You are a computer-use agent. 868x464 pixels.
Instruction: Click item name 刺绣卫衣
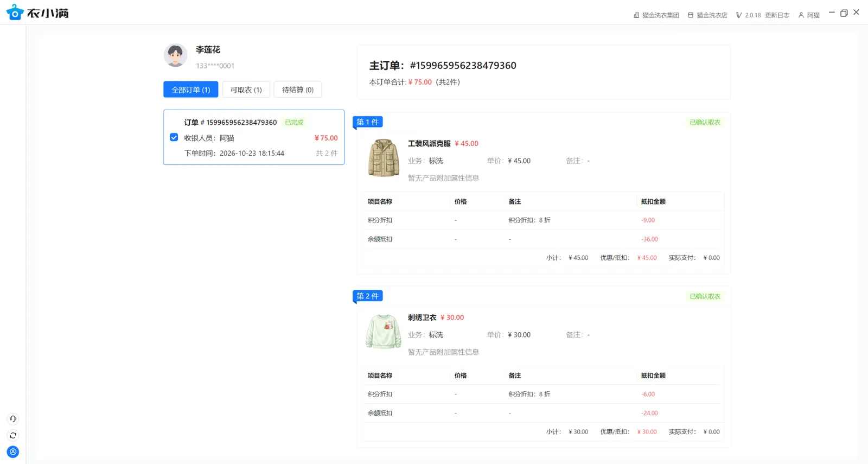[x=422, y=317]
